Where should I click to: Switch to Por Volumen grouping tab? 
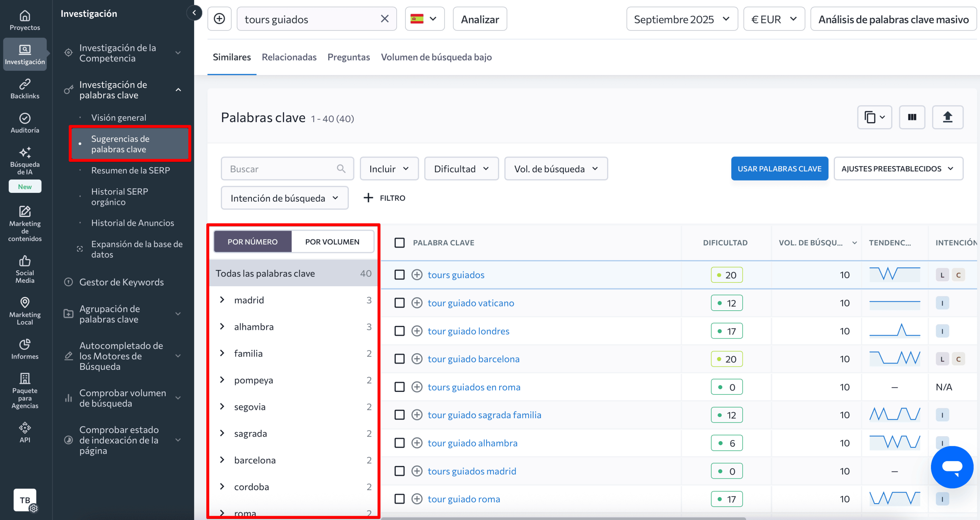[332, 242]
